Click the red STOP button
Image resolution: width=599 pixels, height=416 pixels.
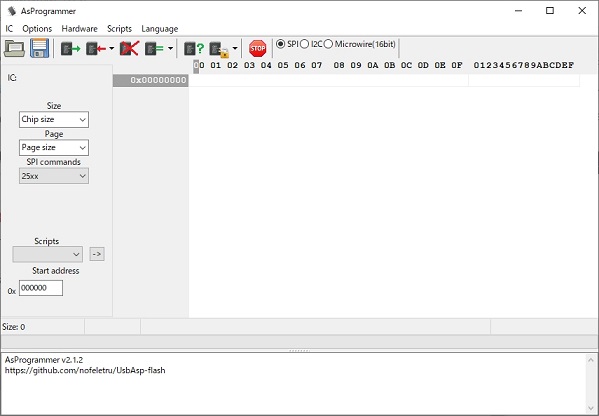pyautogui.click(x=257, y=49)
